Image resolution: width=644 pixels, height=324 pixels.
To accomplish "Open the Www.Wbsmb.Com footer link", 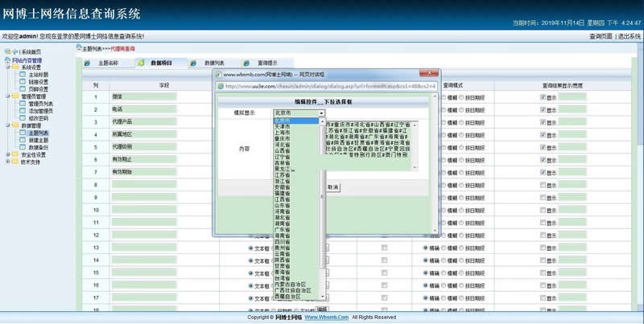I will 327,318.
